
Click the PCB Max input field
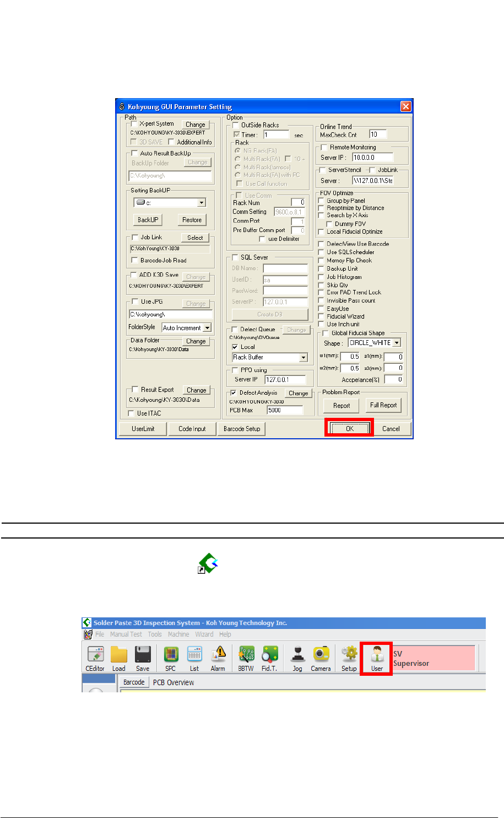tap(285, 410)
